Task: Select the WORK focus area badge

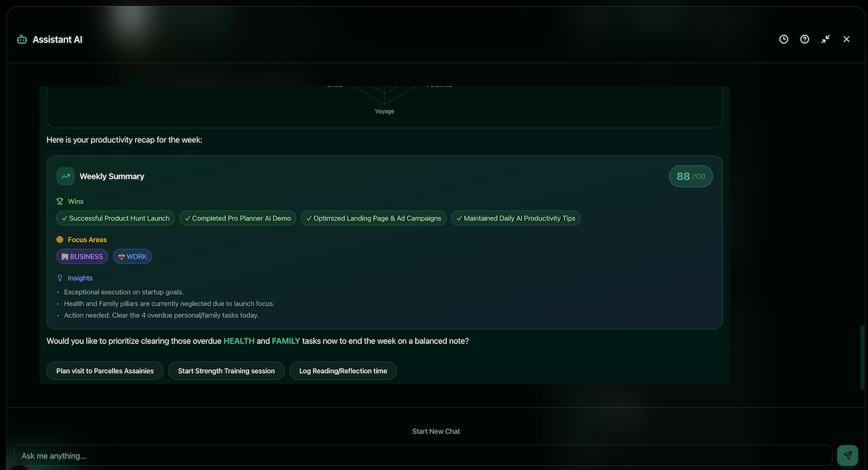Action: (x=132, y=256)
